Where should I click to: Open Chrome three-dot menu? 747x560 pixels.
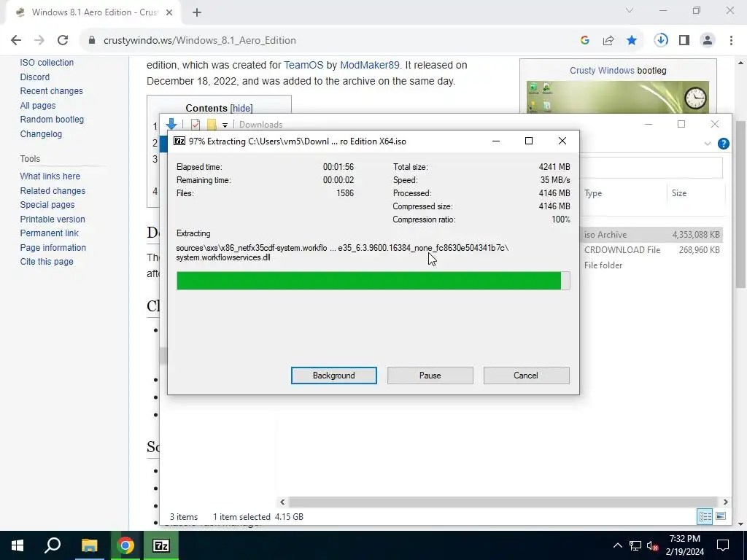(731, 41)
